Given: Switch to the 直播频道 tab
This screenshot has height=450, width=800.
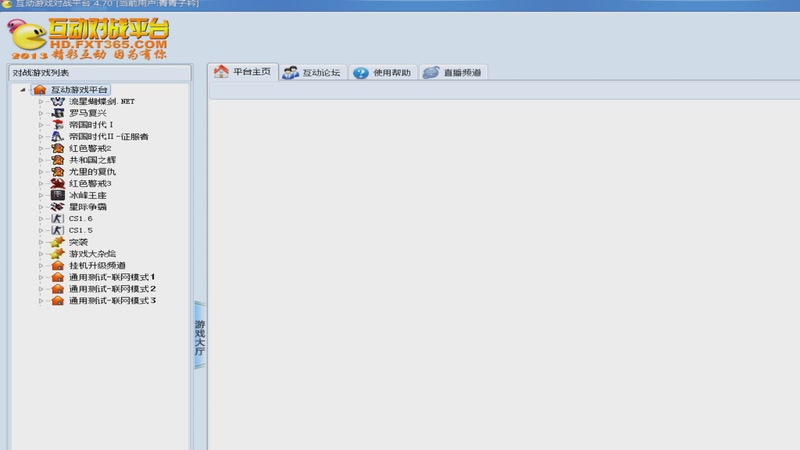Looking at the screenshot, I should [x=453, y=72].
